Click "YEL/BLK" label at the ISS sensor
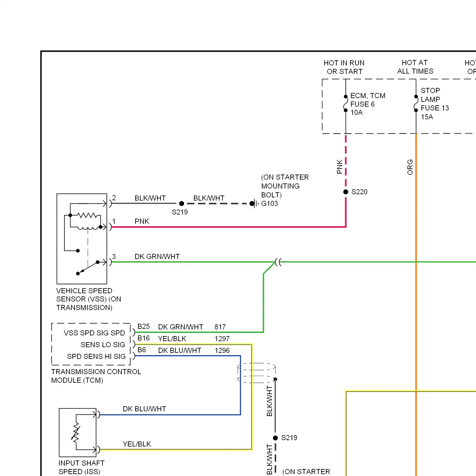 click(x=137, y=444)
